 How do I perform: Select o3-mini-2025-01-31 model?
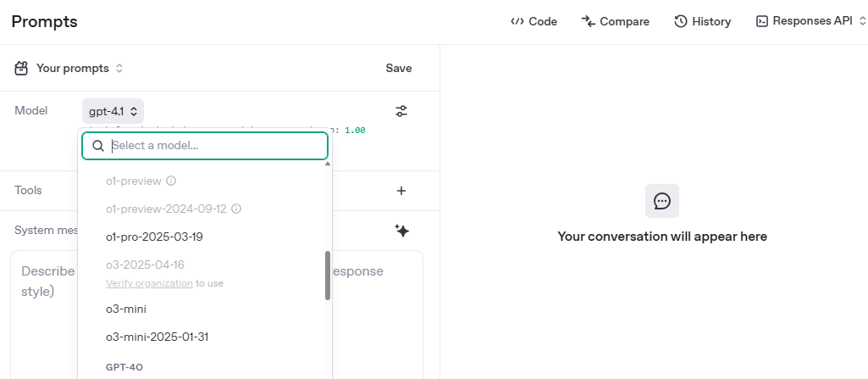point(158,337)
